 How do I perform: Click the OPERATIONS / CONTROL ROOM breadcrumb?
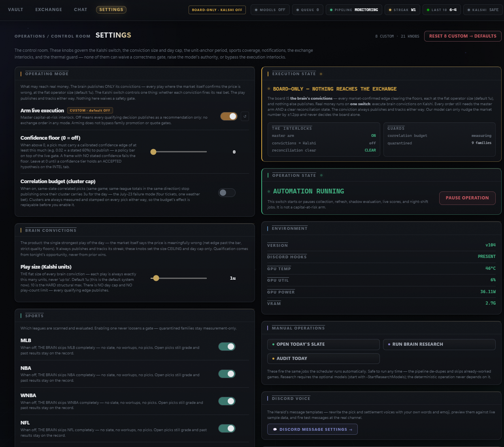[x=53, y=36]
